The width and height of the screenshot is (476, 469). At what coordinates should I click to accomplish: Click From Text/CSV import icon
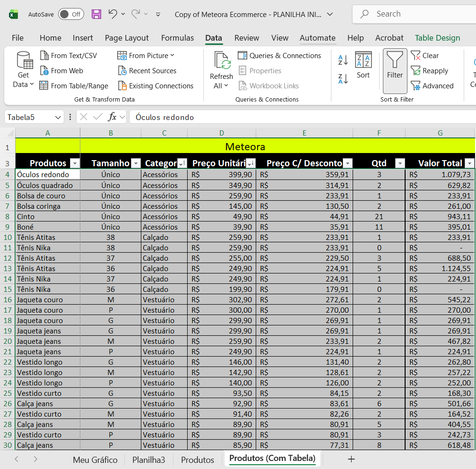(x=44, y=56)
